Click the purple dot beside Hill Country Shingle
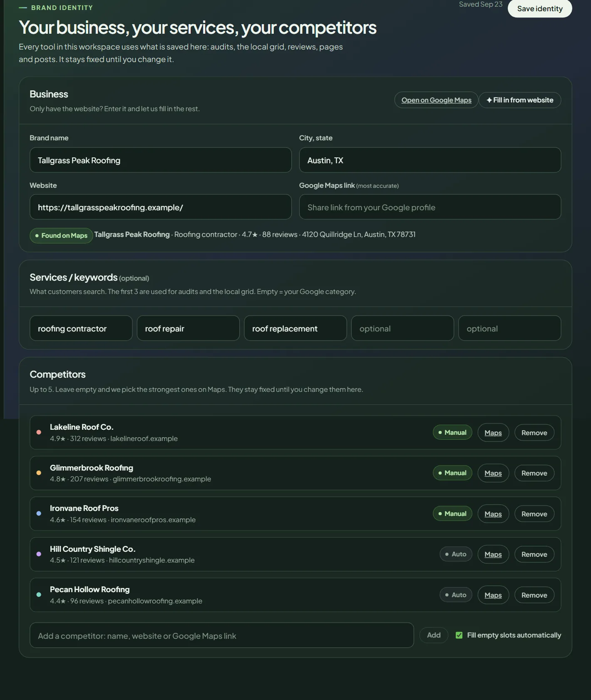Viewport: 591px width, 700px height. (39, 554)
